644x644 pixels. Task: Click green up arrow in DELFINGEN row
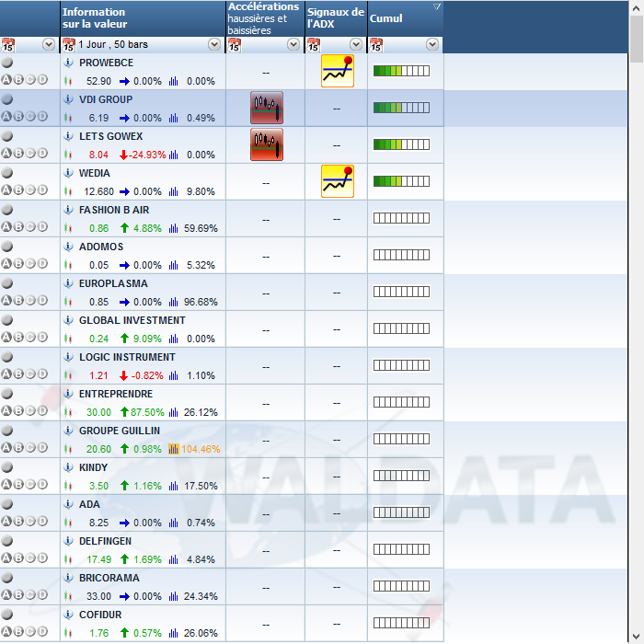124,559
